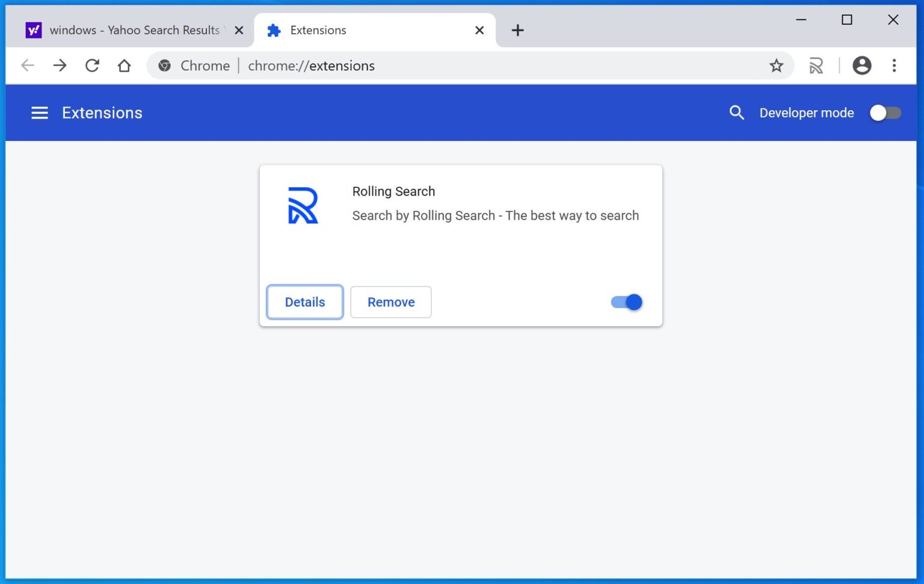This screenshot has width=924, height=584.
Task: Click Rolling Search toolbar extension icon
Action: (816, 66)
